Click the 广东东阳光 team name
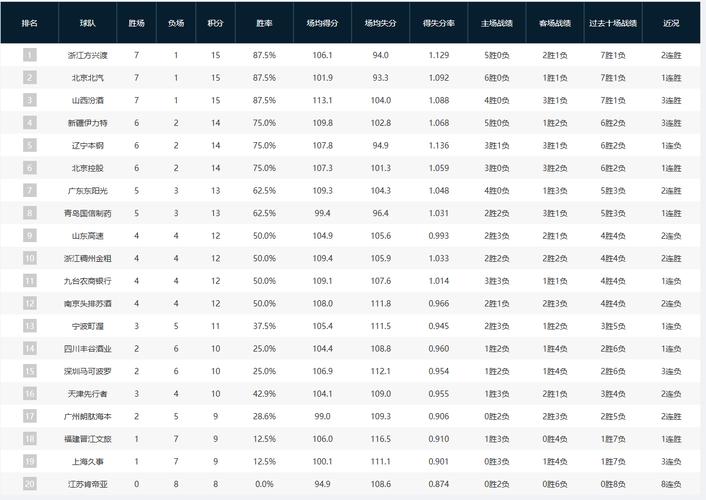 coord(88,191)
